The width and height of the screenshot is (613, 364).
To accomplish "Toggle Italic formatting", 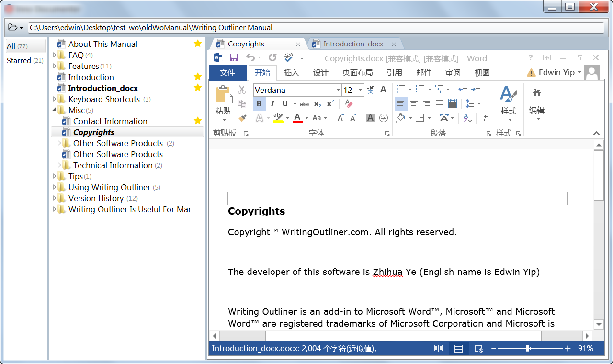I will click(x=272, y=104).
